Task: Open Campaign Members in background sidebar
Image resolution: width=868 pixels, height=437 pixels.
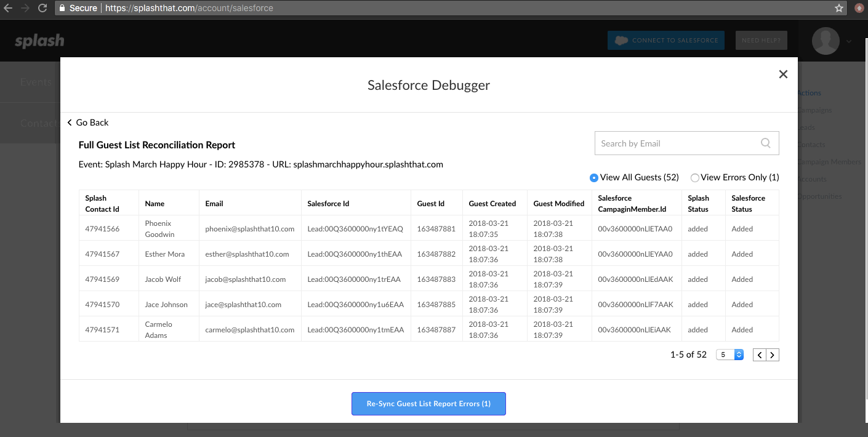Action: (x=829, y=162)
